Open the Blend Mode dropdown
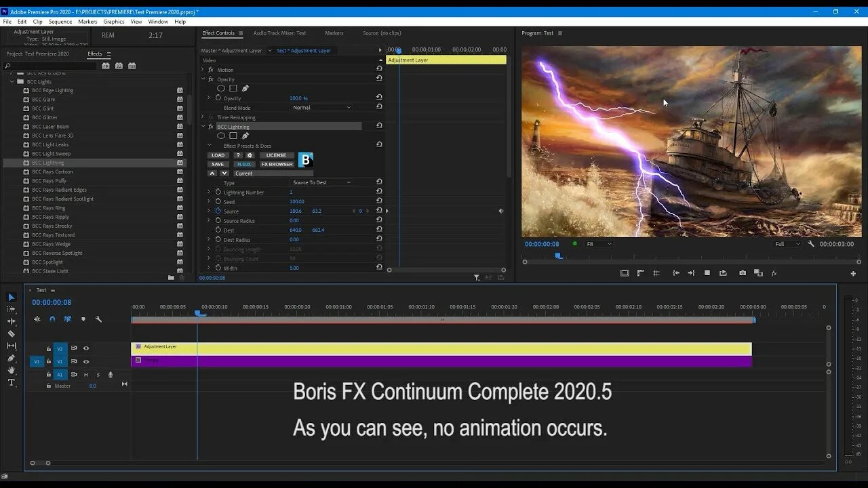 [x=322, y=108]
